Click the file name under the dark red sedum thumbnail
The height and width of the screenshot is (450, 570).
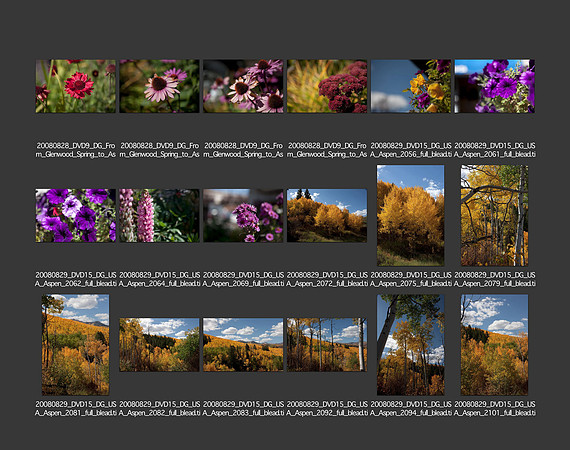point(327,150)
